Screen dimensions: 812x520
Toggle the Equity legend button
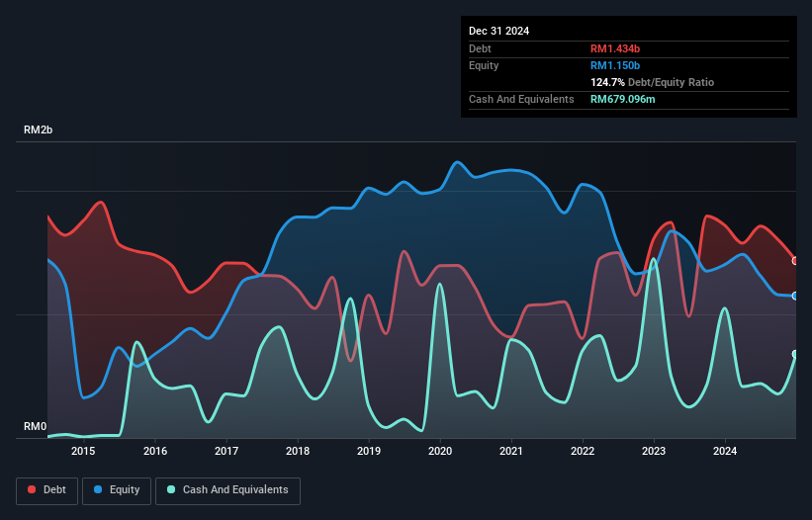(x=117, y=490)
